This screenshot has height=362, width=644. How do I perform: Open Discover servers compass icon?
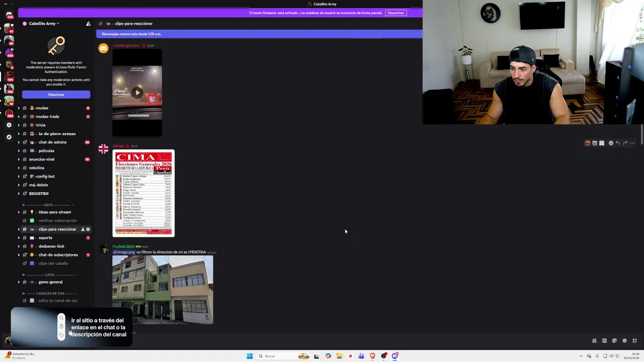9,137
